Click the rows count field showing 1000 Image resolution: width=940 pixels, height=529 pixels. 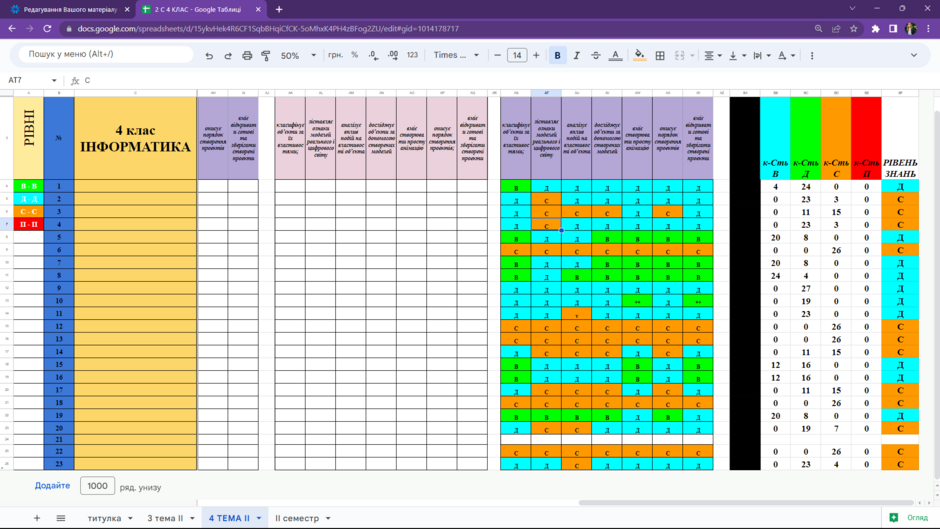(97, 486)
